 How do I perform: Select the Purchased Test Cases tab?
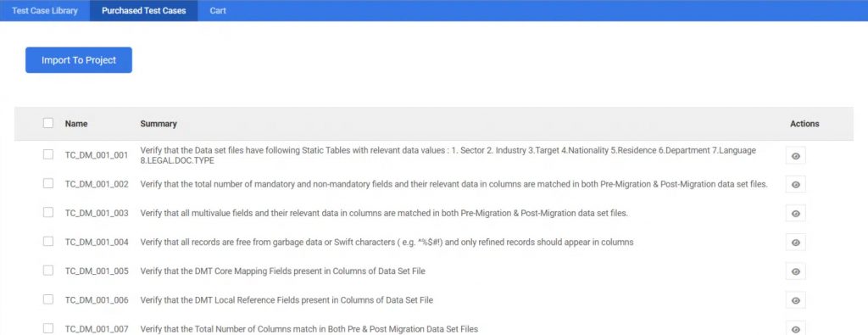pyautogui.click(x=144, y=10)
